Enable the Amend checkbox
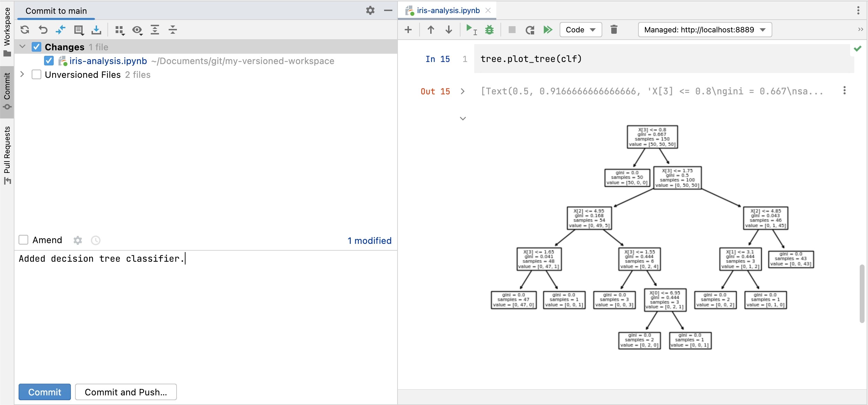Image resolution: width=868 pixels, height=405 pixels. click(x=23, y=240)
